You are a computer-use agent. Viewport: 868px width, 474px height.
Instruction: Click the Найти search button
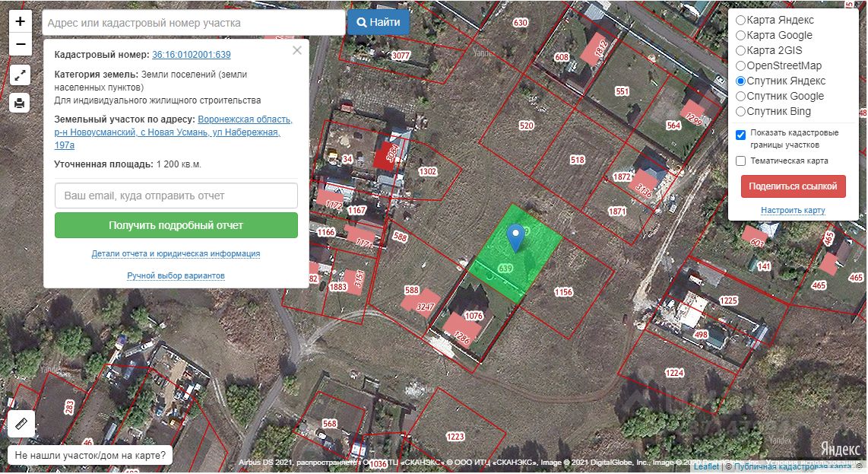point(379,22)
